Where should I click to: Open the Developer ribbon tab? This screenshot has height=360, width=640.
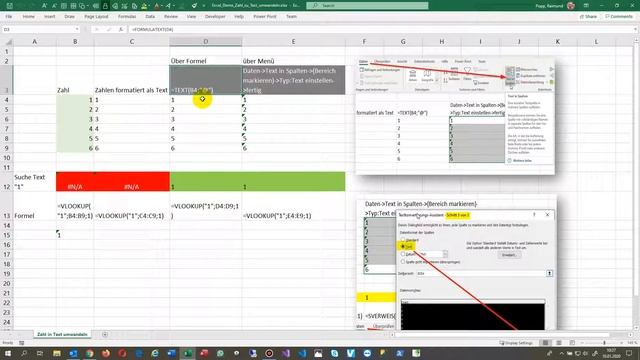point(215,17)
